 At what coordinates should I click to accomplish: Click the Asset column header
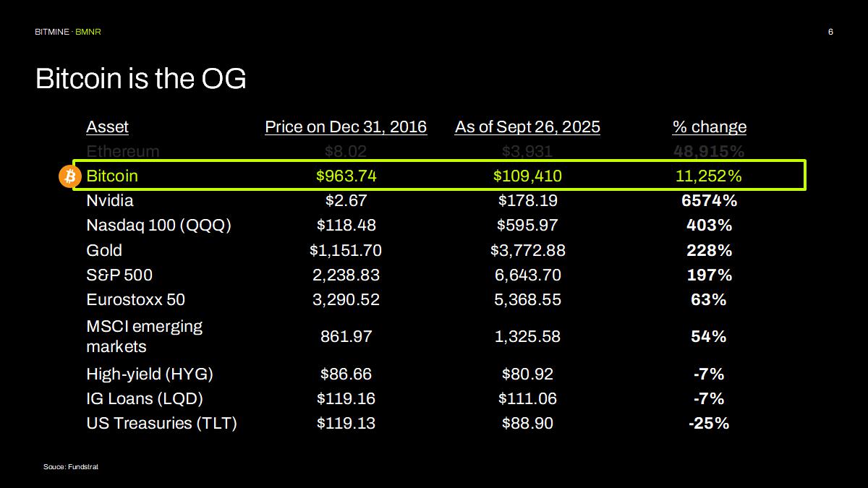point(107,127)
